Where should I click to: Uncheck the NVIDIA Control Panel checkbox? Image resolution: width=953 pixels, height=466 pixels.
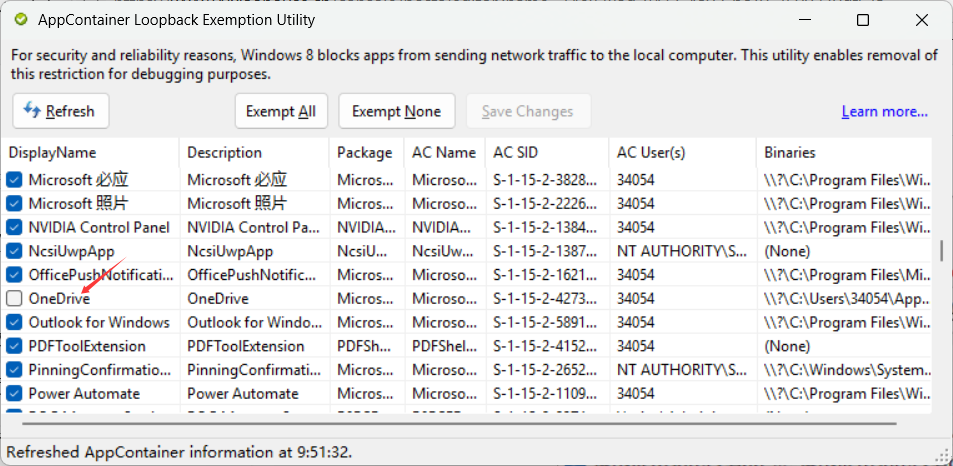tap(14, 227)
